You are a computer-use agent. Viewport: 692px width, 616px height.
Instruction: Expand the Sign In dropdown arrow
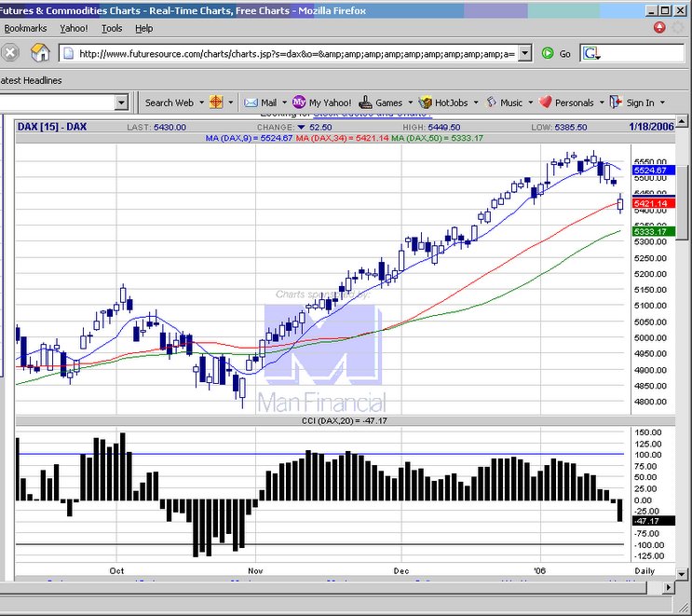pos(662,103)
